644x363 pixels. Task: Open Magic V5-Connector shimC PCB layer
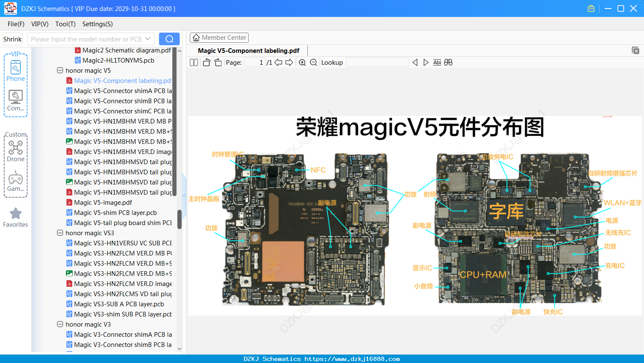tap(119, 111)
